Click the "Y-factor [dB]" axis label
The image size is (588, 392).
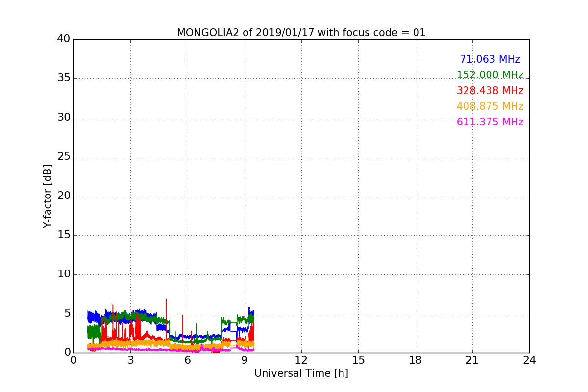[x=48, y=196]
